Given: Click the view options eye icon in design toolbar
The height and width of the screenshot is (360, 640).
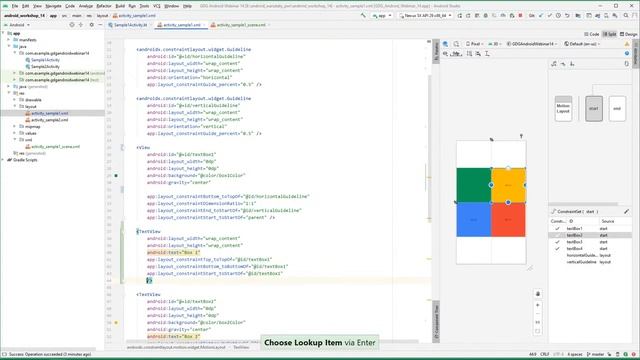Looking at the screenshot, I should click(x=445, y=53).
